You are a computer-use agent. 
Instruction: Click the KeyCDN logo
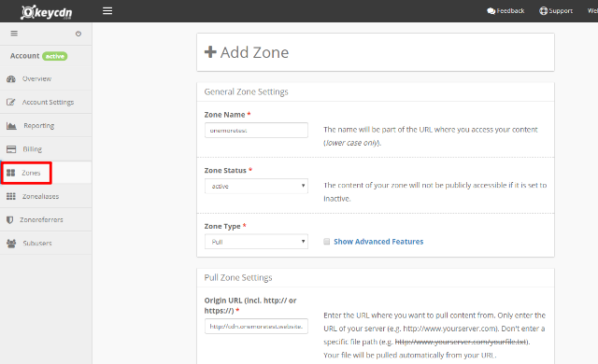click(46, 12)
